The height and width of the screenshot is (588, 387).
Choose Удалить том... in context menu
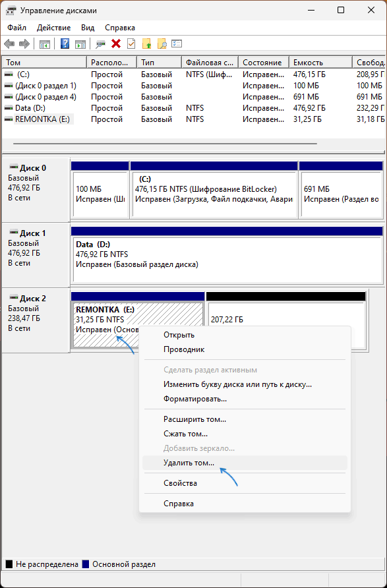(x=245, y=463)
